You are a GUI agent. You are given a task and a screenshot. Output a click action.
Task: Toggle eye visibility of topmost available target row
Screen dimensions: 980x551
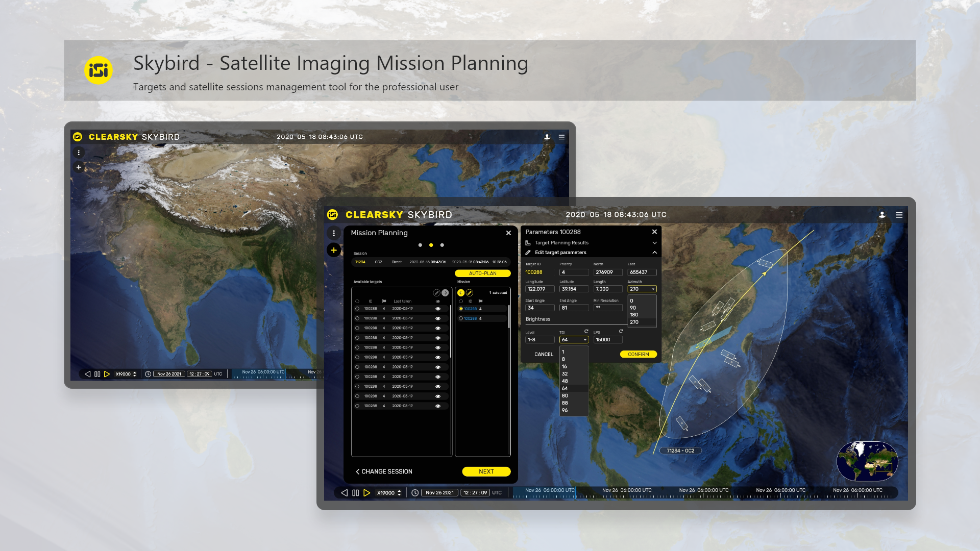437,309
